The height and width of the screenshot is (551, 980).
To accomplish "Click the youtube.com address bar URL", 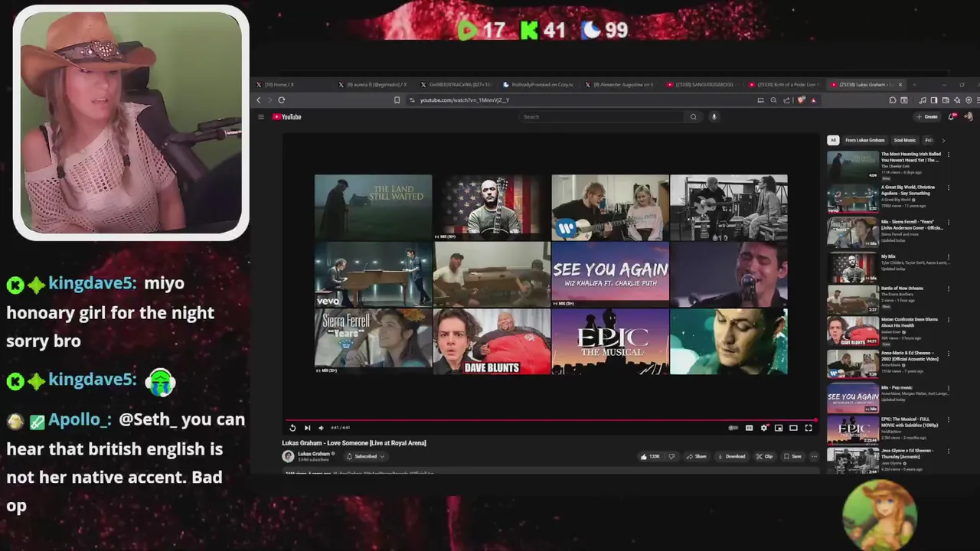I will (x=464, y=100).
